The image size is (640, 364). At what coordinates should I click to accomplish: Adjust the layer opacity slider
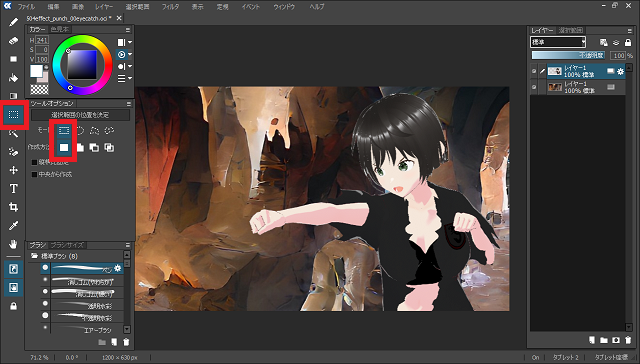point(569,55)
